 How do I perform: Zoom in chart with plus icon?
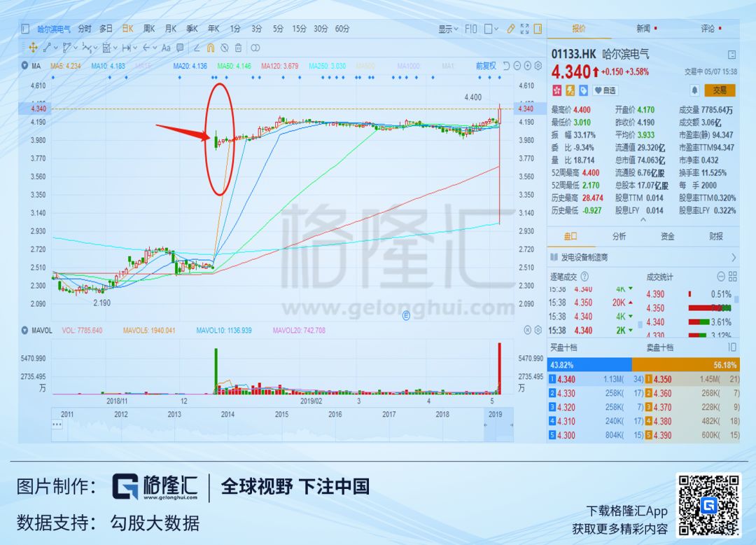(528, 66)
